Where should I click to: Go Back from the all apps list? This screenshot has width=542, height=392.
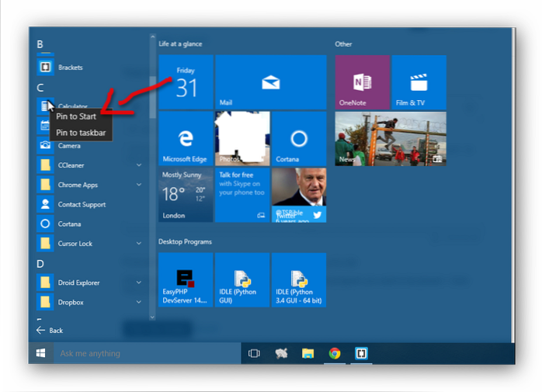[50, 330]
